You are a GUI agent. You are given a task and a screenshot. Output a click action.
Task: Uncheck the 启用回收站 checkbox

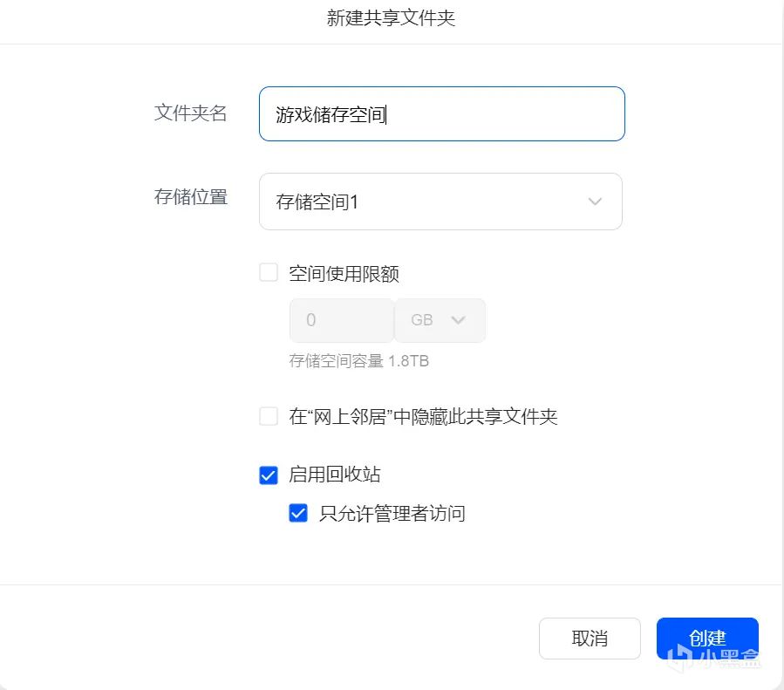[269, 475]
